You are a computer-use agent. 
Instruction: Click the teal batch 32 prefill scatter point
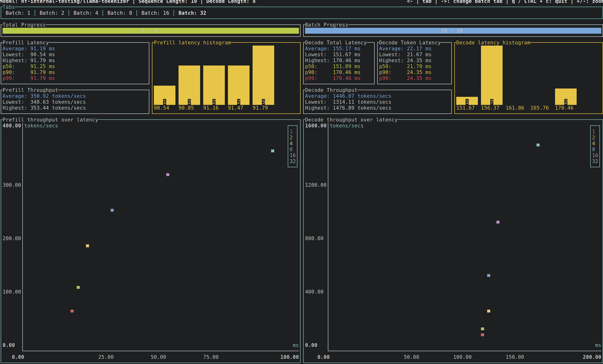pyautogui.click(x=272, y=151)
